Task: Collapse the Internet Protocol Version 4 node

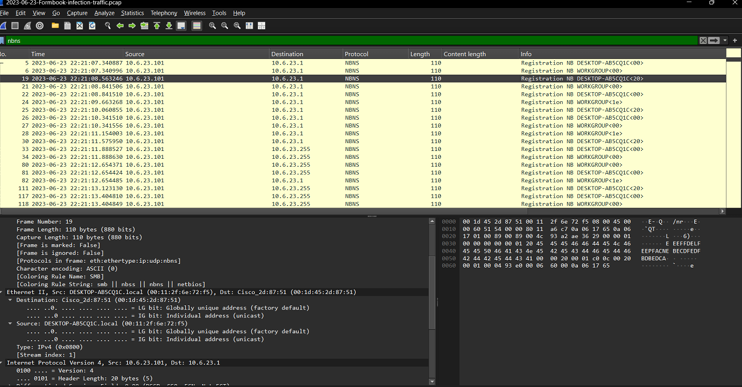Action: click(2, 363)
